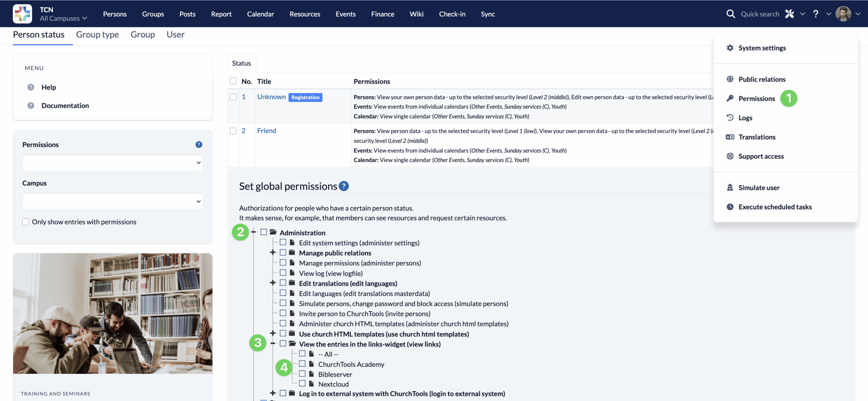Viewport: 868px width, 401px height.
Task: Check the Administration folder checkbox
Action: pyautogui.click(x=263, y=232)
